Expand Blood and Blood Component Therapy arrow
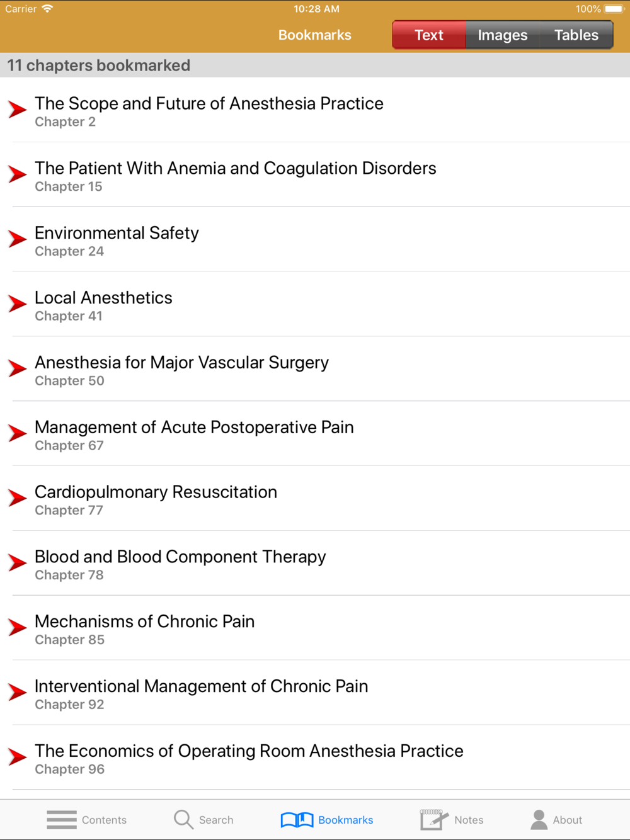 click(x=18, y=562)
